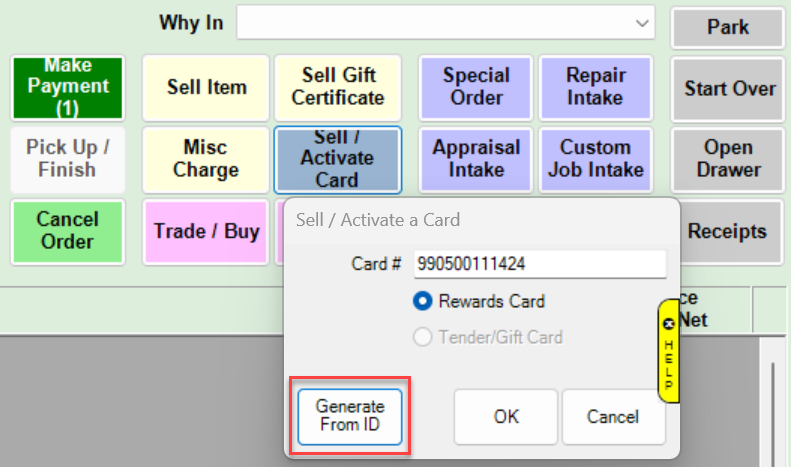Click Generate From ID button

[x=350, y=416]
